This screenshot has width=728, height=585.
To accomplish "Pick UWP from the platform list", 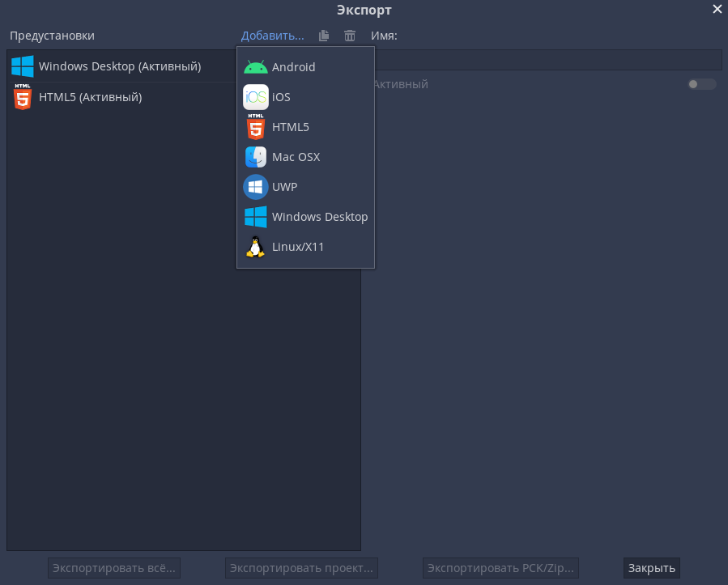I will [305, 186].
